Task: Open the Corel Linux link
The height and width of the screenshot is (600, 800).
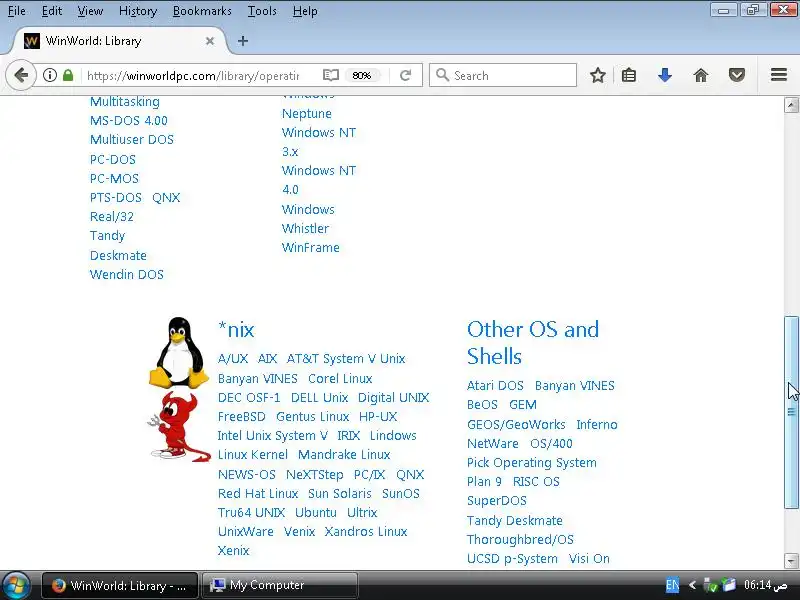Action: (x=340, y=379)
